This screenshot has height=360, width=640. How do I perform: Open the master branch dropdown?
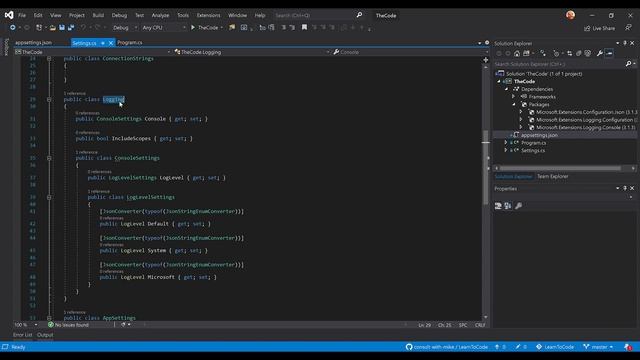point(598,347)
